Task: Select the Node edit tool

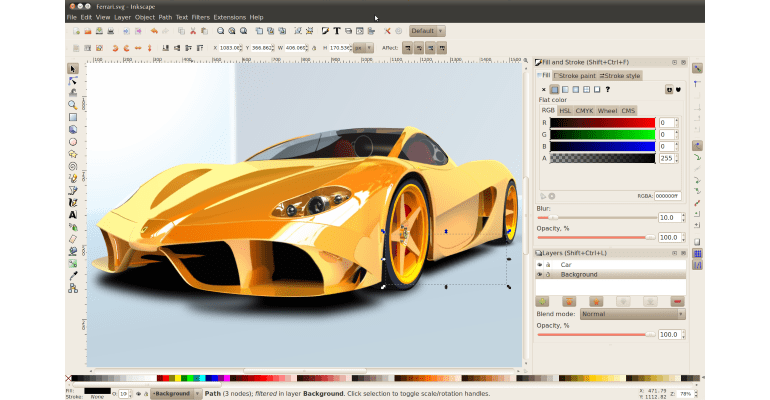Action: point(73,81)
